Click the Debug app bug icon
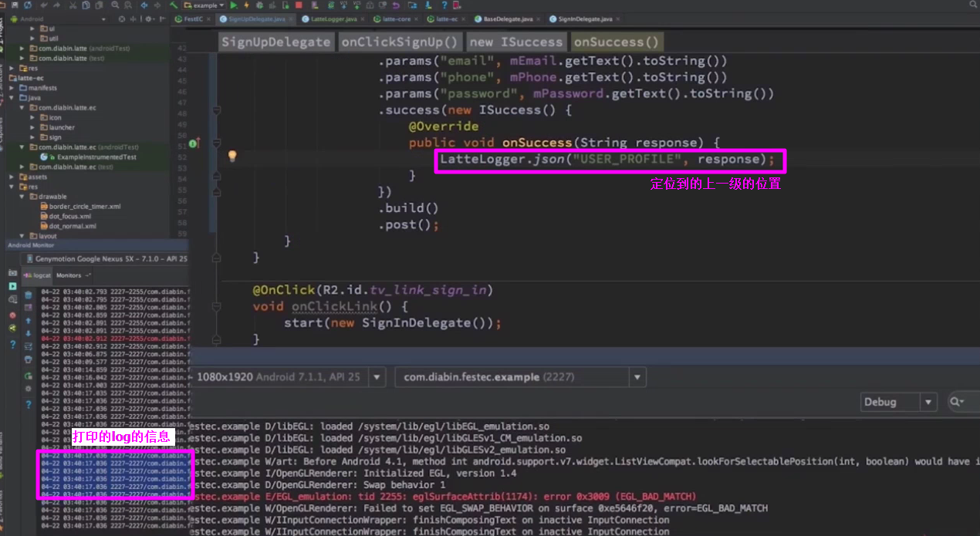 coord(259,5)
